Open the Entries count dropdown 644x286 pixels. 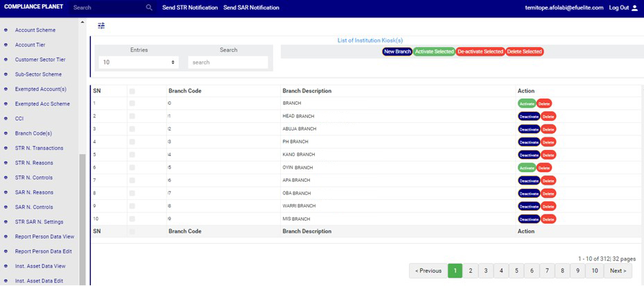point(138,62)
